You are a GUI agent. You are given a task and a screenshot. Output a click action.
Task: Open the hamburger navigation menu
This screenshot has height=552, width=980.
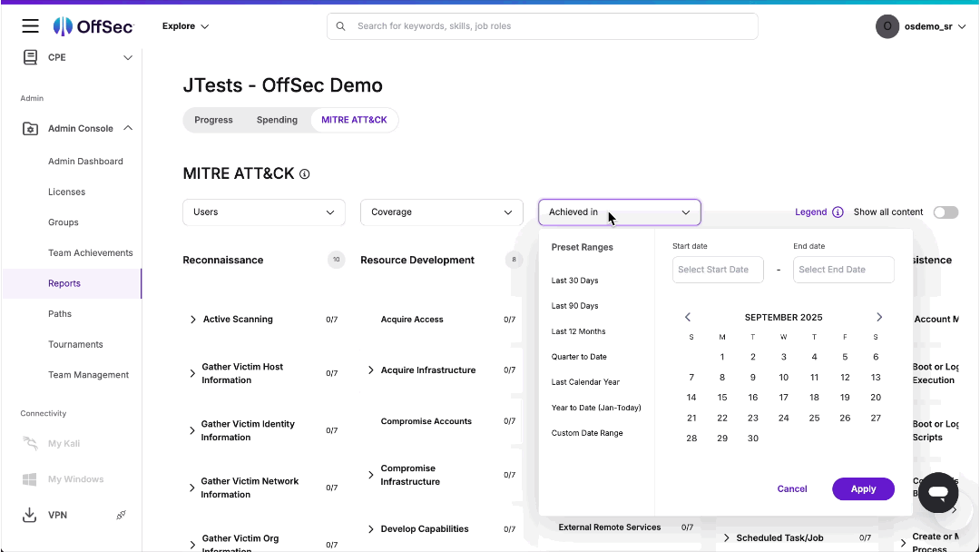[x=30, y=25]
